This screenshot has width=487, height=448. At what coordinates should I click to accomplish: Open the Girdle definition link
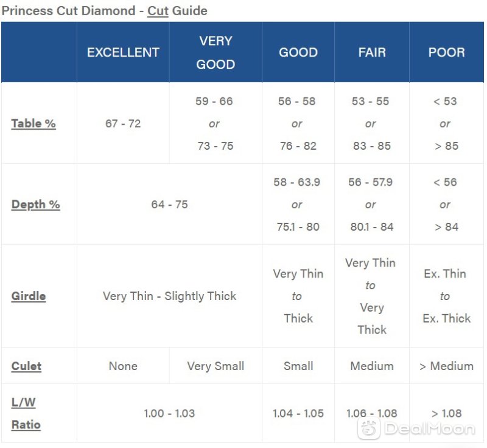pos(29,296)
